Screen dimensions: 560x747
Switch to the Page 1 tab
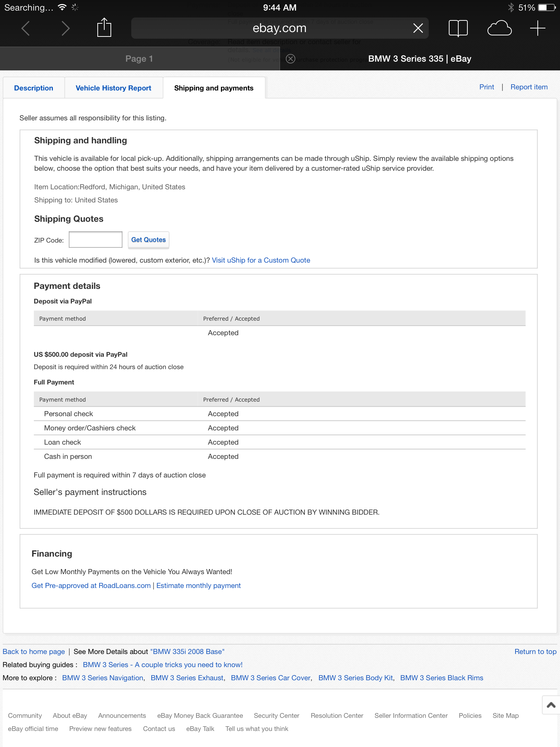pos(139,59)
